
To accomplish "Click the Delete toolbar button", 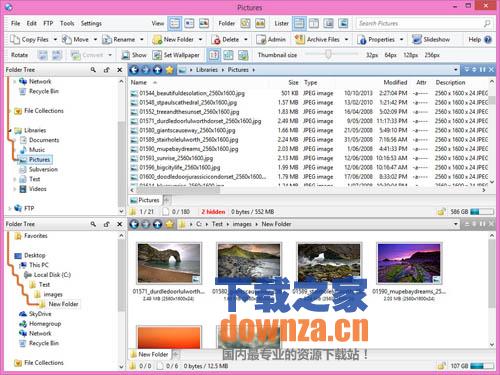I will pos(225,40).
